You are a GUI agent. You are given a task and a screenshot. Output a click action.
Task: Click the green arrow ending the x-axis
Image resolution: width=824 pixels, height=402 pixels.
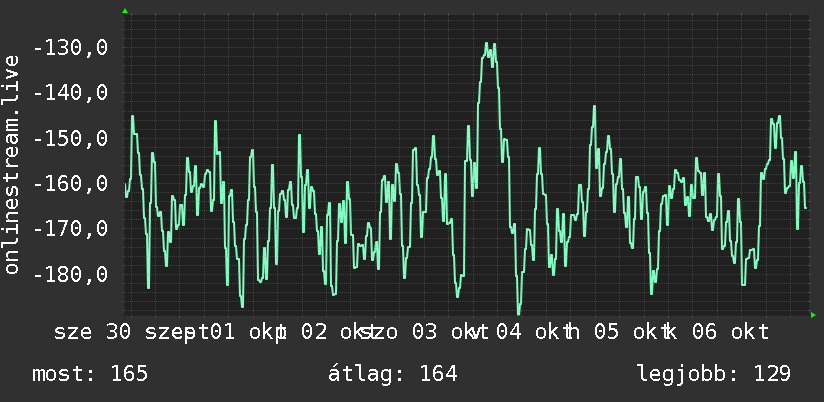coord(813,315)
